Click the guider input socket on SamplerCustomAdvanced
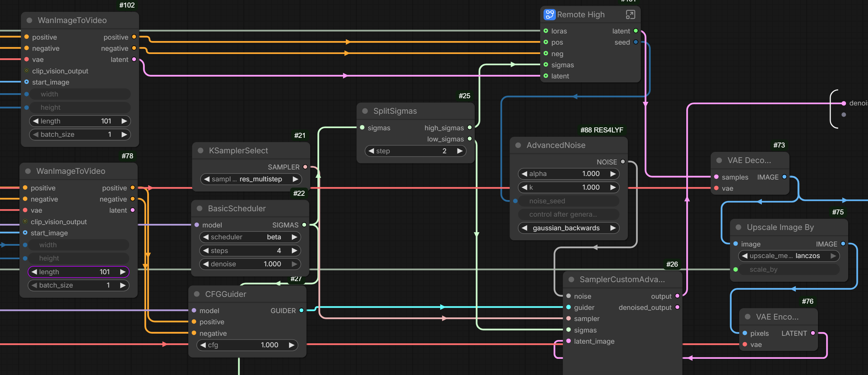868x375 pixels. (569, 307)
